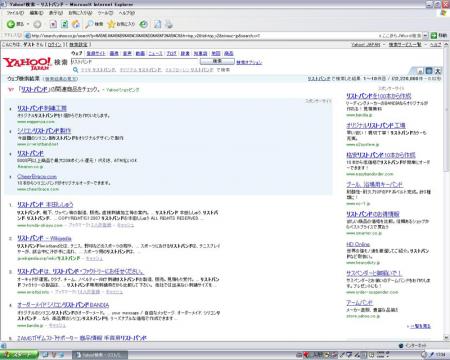The image size is (450, 360).
Task: Click the Forward navigation button
Action: click(x=37, y=24)
